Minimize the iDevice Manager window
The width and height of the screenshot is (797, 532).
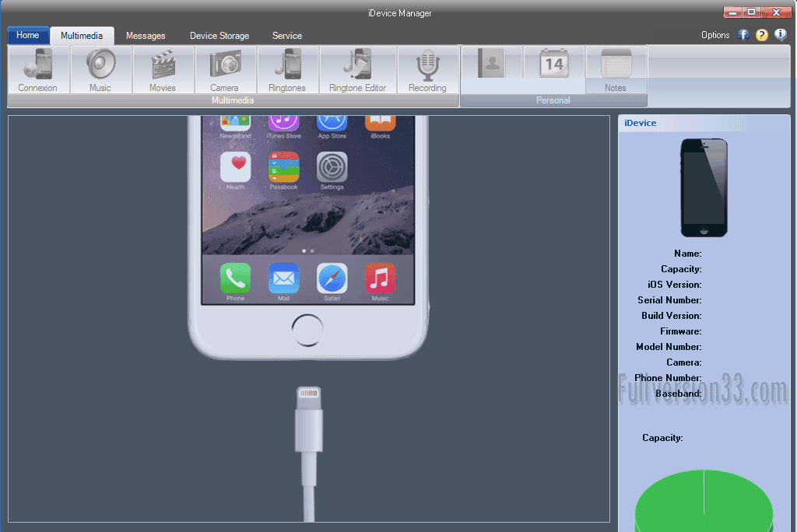click(x=732, y=12)
